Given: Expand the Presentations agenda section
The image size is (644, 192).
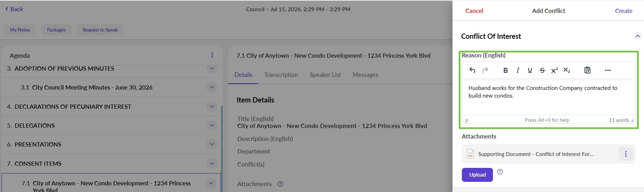Looking at the screenshot, I should pyautogui.click(x=212, y=144).
